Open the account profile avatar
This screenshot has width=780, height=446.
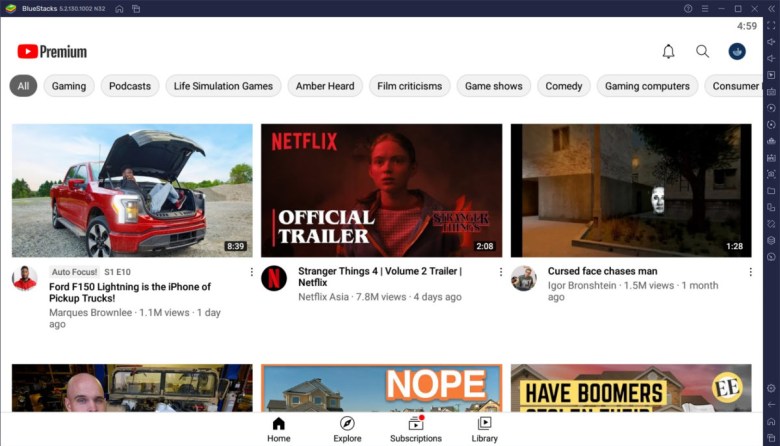(737, 51)
